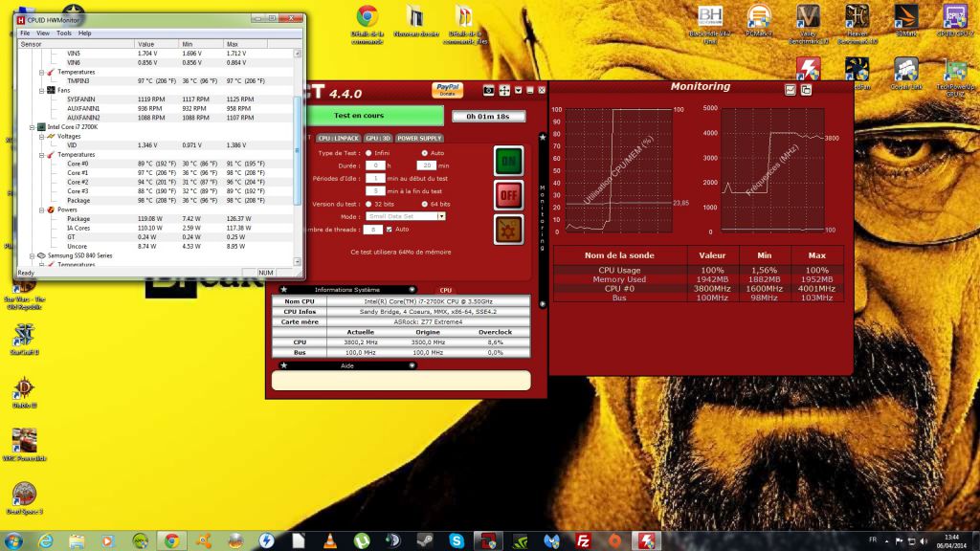The height and width of the screenshot is (551, 980).
Task: Click the PayPal Donate button
Action: point(447,90)
